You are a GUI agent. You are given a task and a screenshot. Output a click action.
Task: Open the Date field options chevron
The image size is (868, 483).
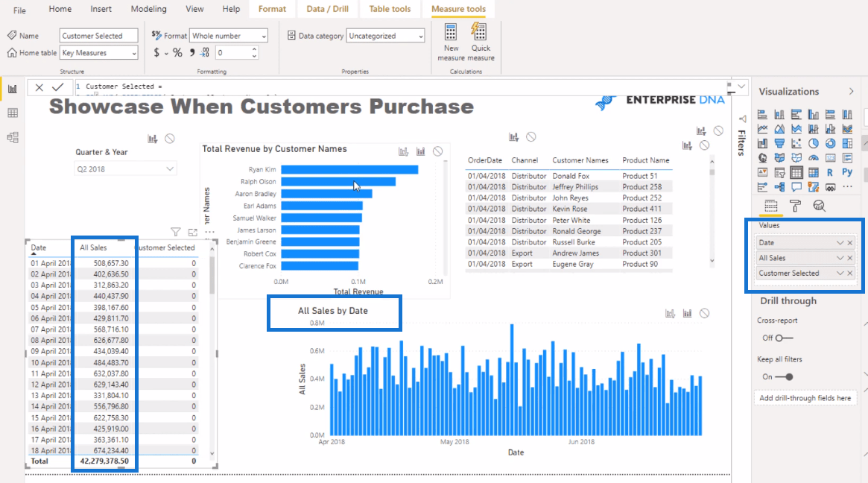point(840,242)
